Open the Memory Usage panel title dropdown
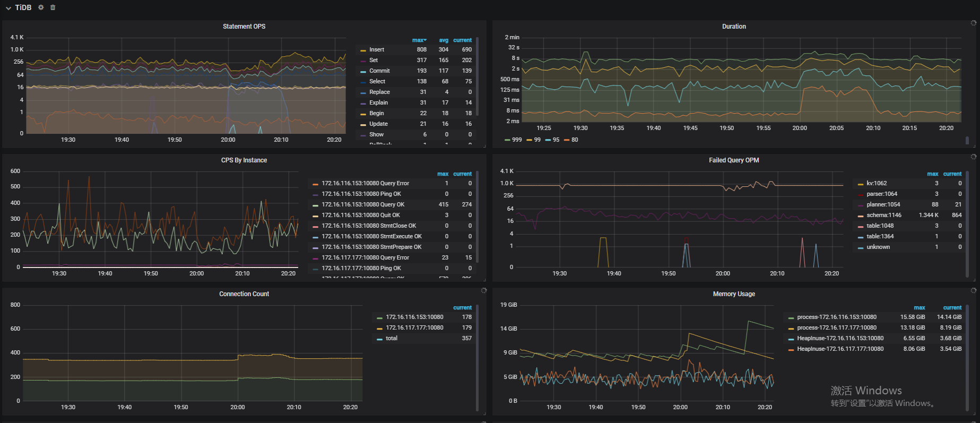 (733, 294)
